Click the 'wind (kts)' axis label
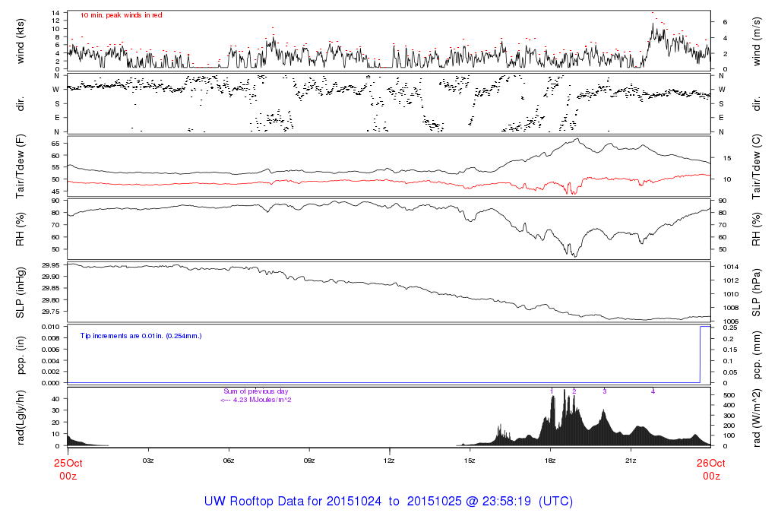This screenshot has width=778, height=532. (21, 41)
